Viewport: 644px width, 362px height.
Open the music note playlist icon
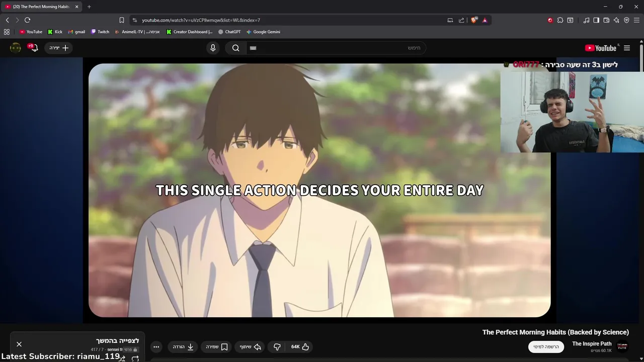tap(586, 20)
